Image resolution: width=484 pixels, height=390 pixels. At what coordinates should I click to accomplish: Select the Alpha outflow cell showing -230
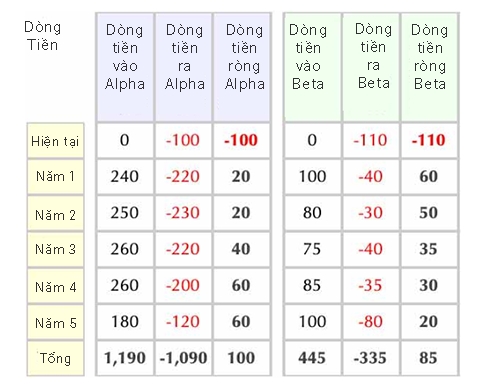(x=184, y=213)
